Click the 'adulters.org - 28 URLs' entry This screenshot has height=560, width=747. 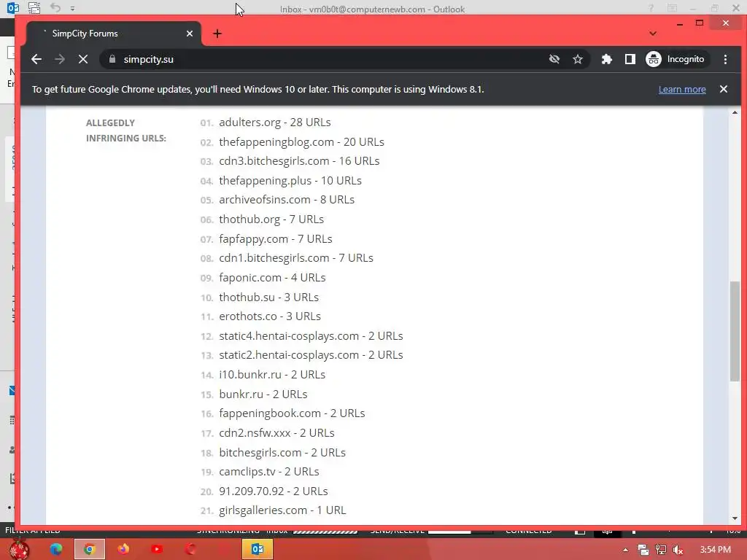274,122
